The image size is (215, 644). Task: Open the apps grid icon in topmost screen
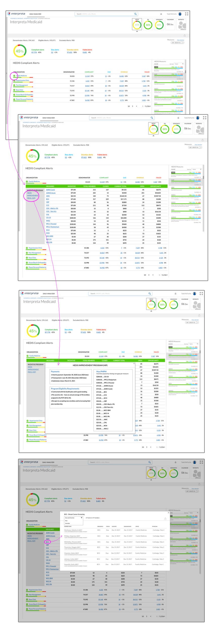click(x=187, y=14)
